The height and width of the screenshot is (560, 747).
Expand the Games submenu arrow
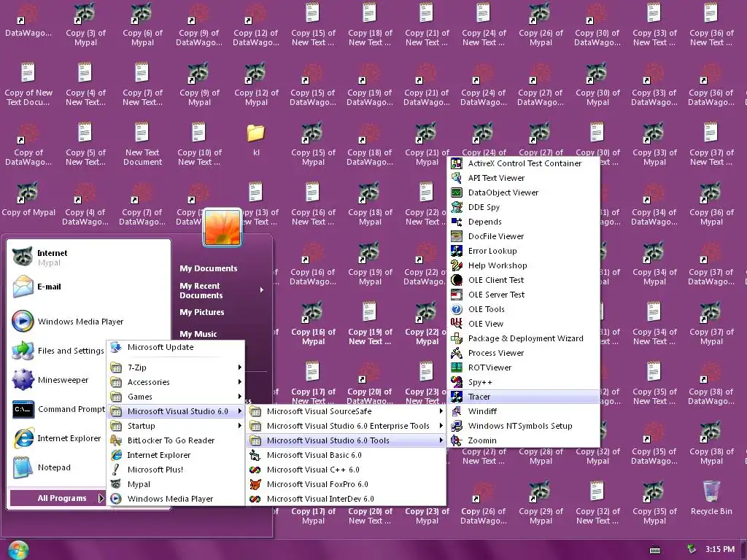point(239,397)
